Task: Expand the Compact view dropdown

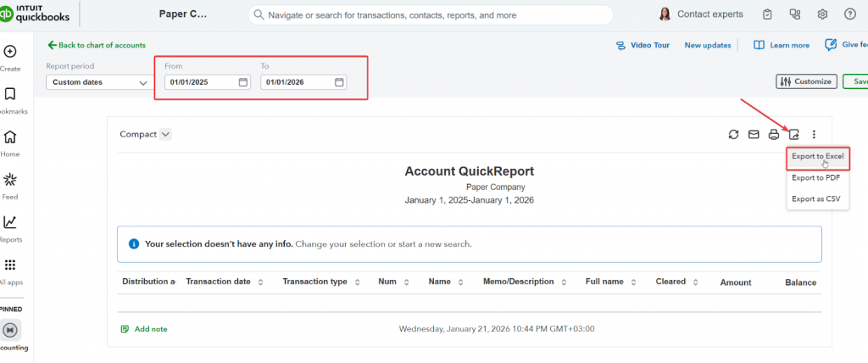Action: pos(146,134)
